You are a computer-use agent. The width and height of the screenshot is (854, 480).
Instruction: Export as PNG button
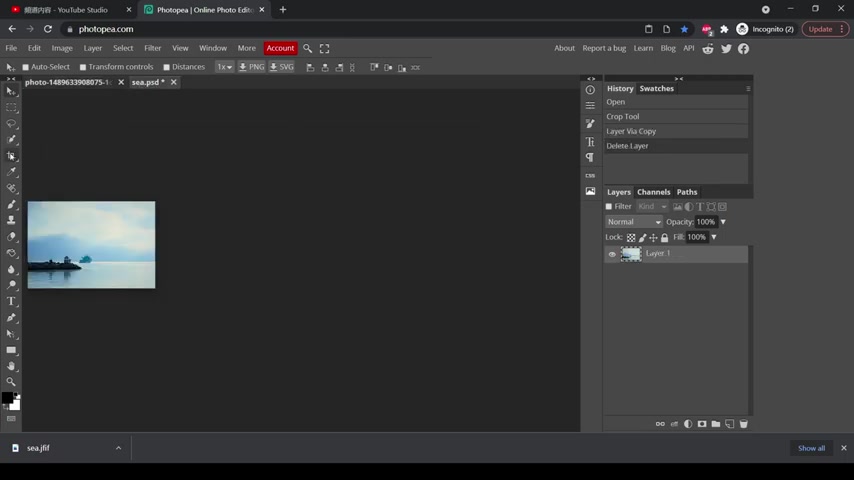tap(251, 67)
